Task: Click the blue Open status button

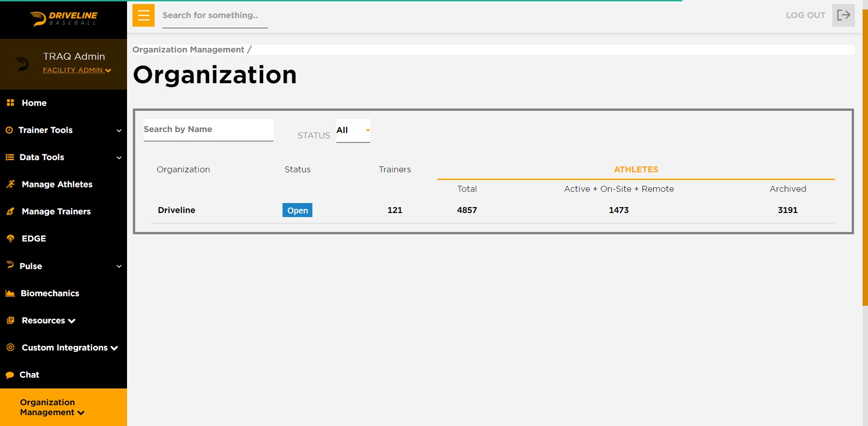Action: (x=297, y=210)
